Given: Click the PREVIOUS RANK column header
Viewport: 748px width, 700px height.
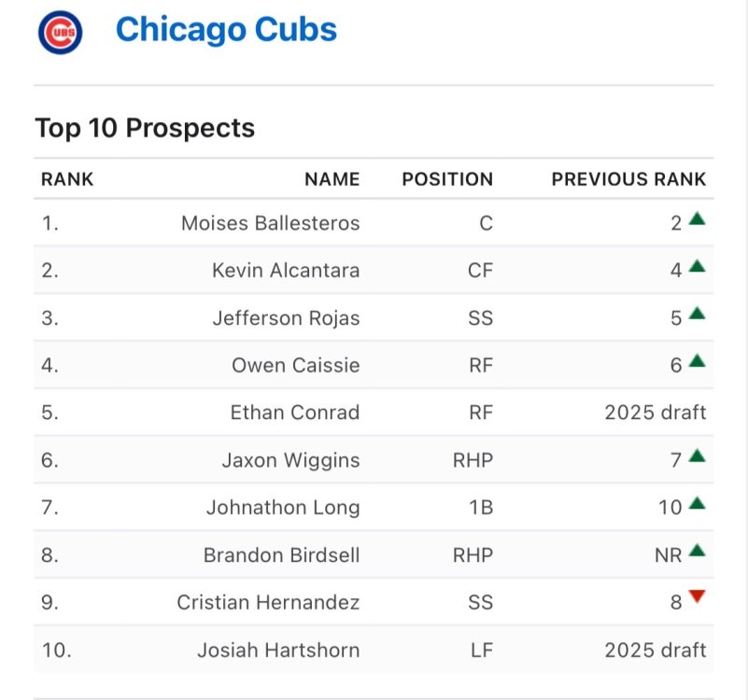Looking at the screenshot, I should coord(628,179).
